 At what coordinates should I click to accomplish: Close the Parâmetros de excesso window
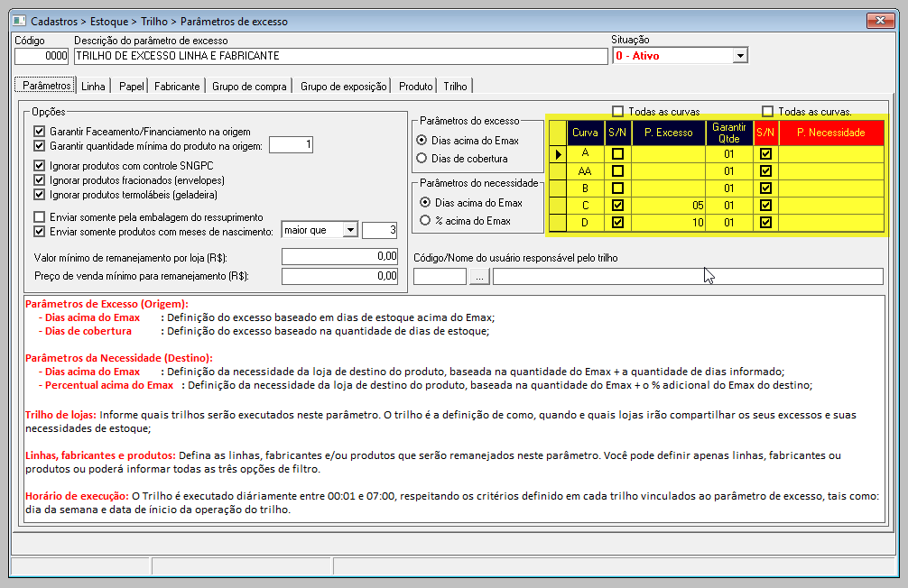880,20
